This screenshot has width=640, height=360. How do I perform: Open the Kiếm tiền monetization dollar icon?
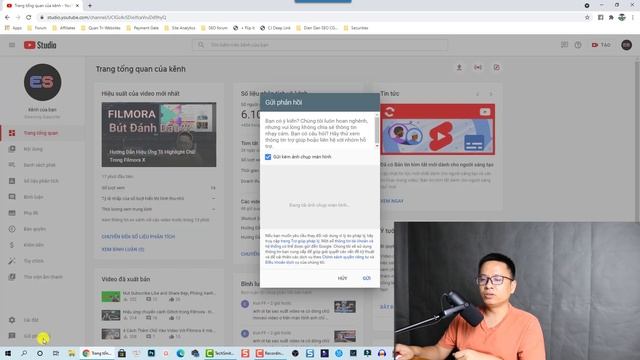[x=12, y=245]
